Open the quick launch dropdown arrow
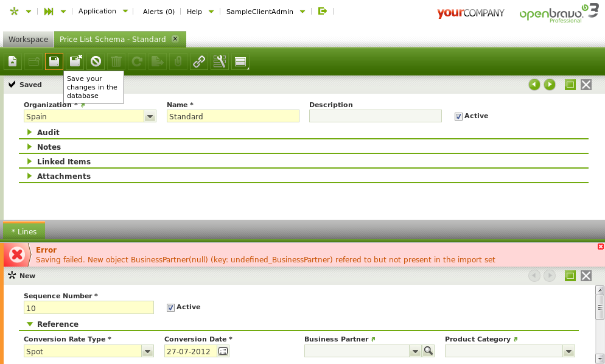This screenshot has width=605, height=364. coord(63,12)
